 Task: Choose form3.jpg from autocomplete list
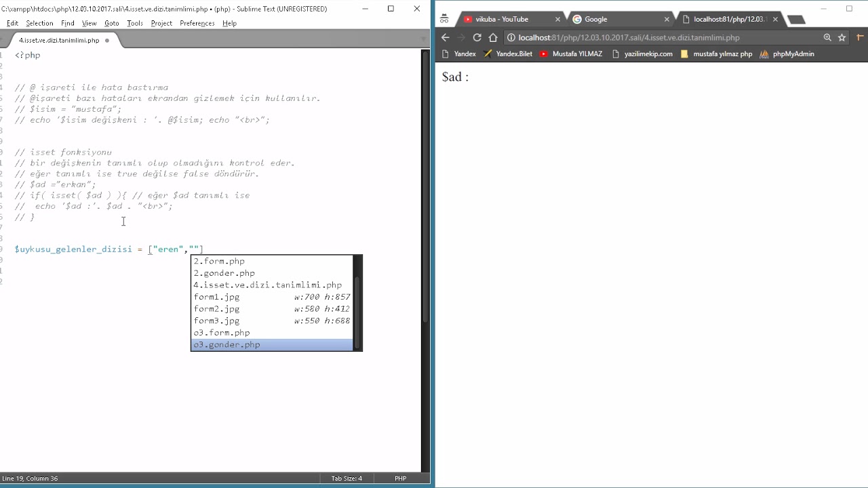(271, 321)
